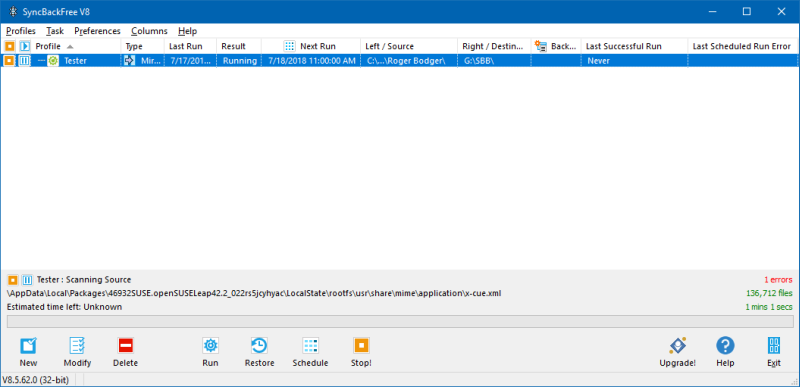Click the Exit icon
The height and width of the screenshot is (387, 800).
coord(774,346)
